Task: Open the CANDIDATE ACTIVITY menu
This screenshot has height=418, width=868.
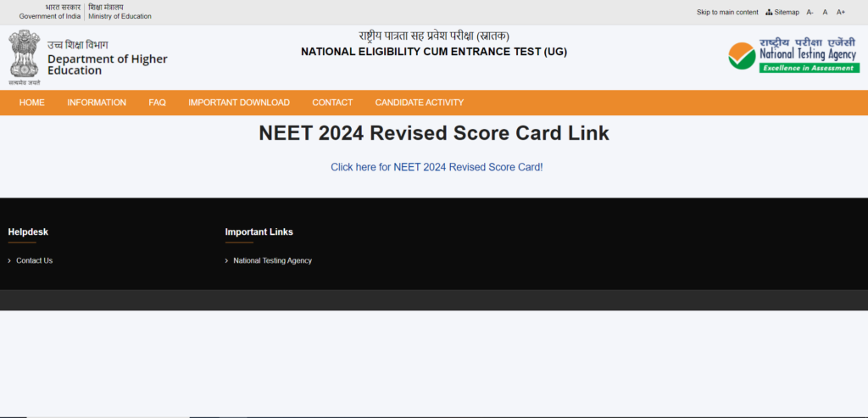Action: tap(419, 103)
